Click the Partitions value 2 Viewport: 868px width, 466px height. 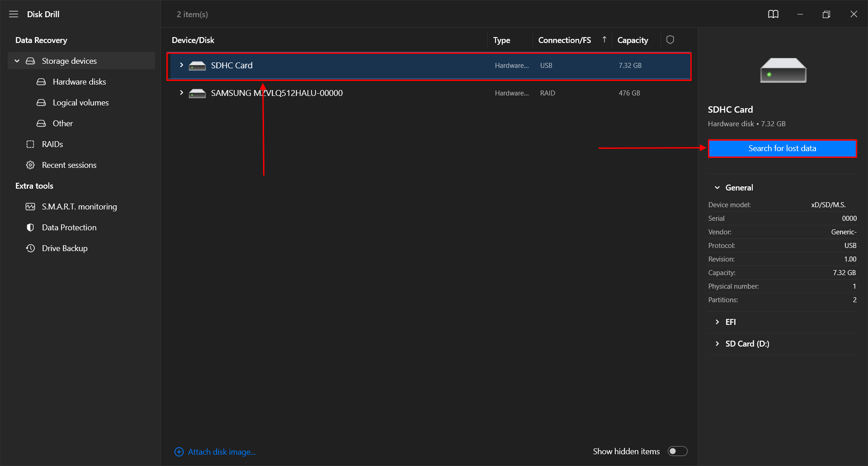pos(854,300)
